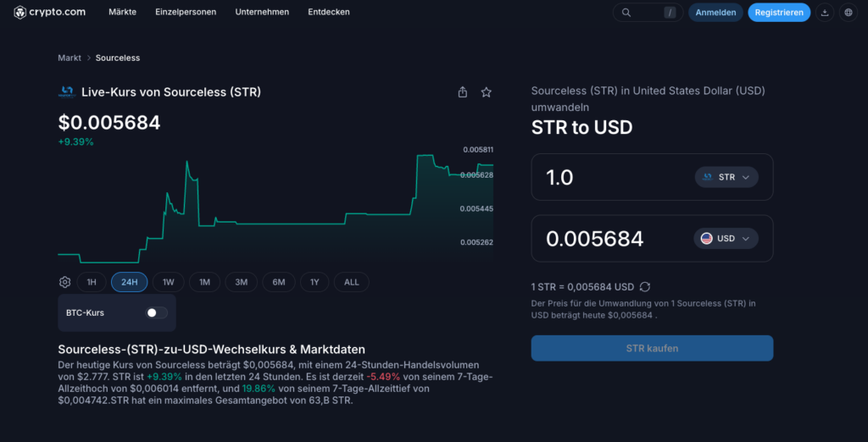Go to Markt breadcrumb link

(70, 58)
